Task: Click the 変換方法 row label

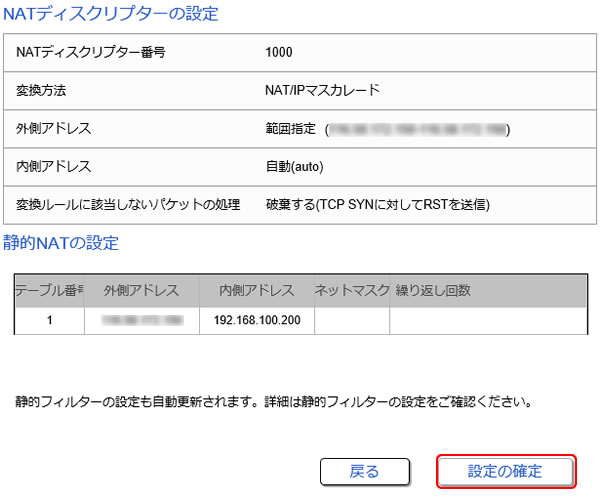Action: [x=44, y=90]
